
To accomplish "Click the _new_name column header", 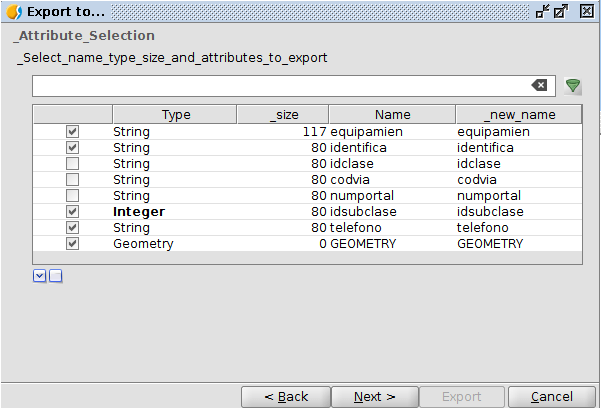I will 518,115.
